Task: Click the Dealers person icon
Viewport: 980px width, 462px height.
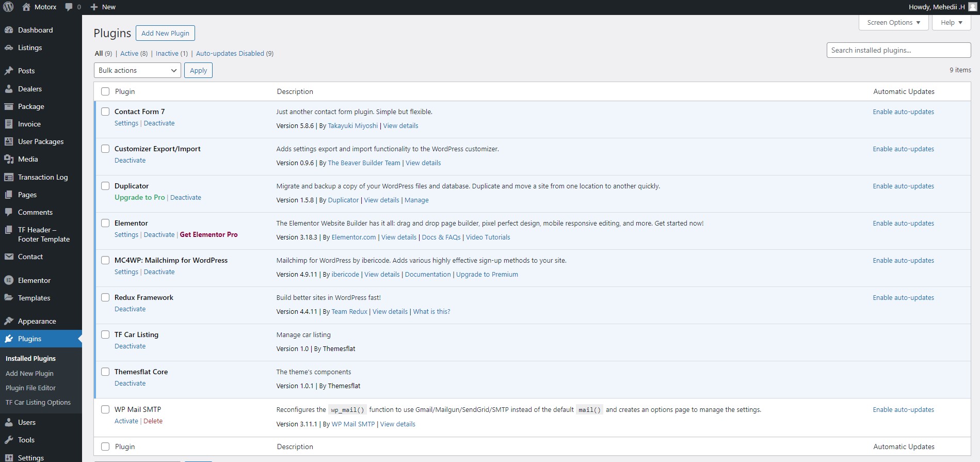Action: click(9, 89)
